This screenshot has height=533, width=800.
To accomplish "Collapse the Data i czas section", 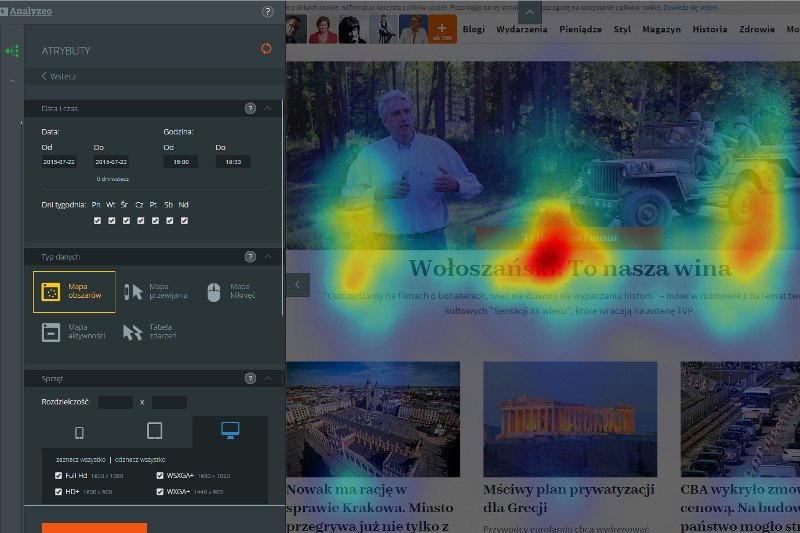I will (x=268, y=108).
